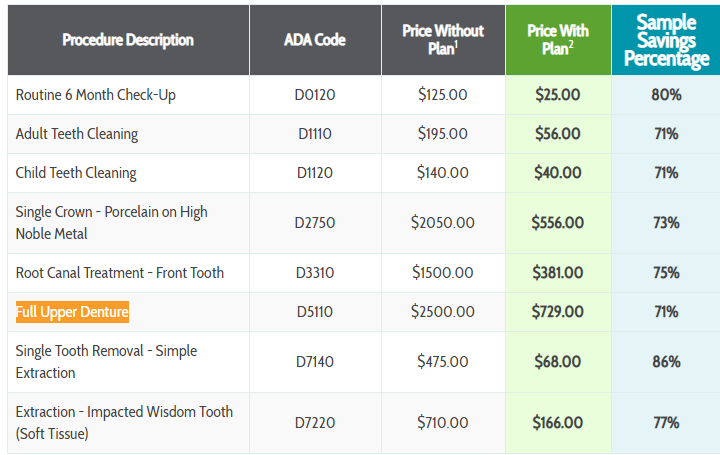
Task: Click the Procedure Description column header
Action: pyautogui.click(x=128, y=40)
